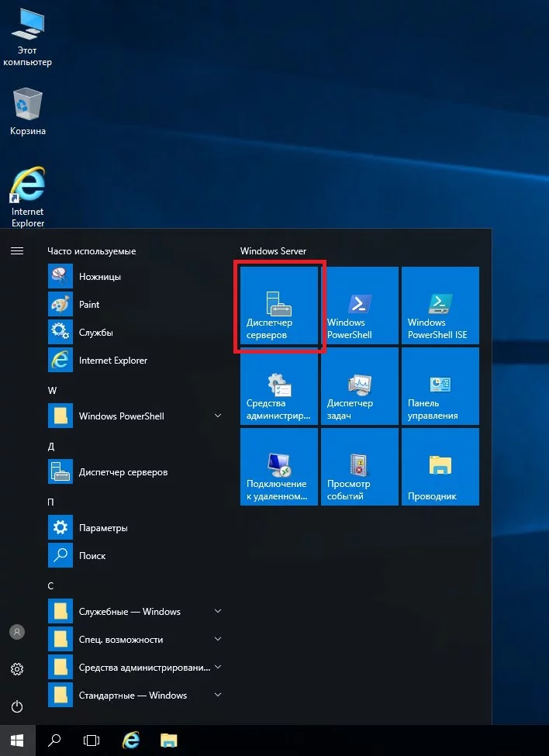Open Параметры in the apps list
Screen dimensions: 549x756
135,528
